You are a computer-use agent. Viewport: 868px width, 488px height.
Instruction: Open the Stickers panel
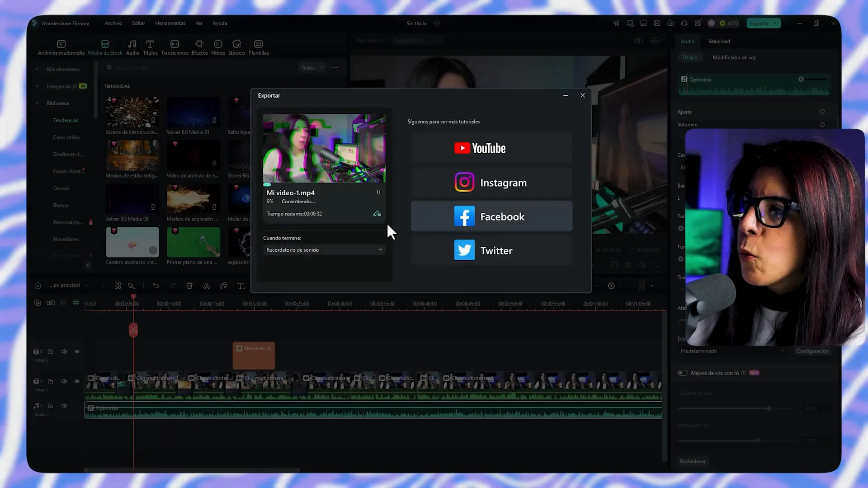pyautogui.click(x=236, y=47)
